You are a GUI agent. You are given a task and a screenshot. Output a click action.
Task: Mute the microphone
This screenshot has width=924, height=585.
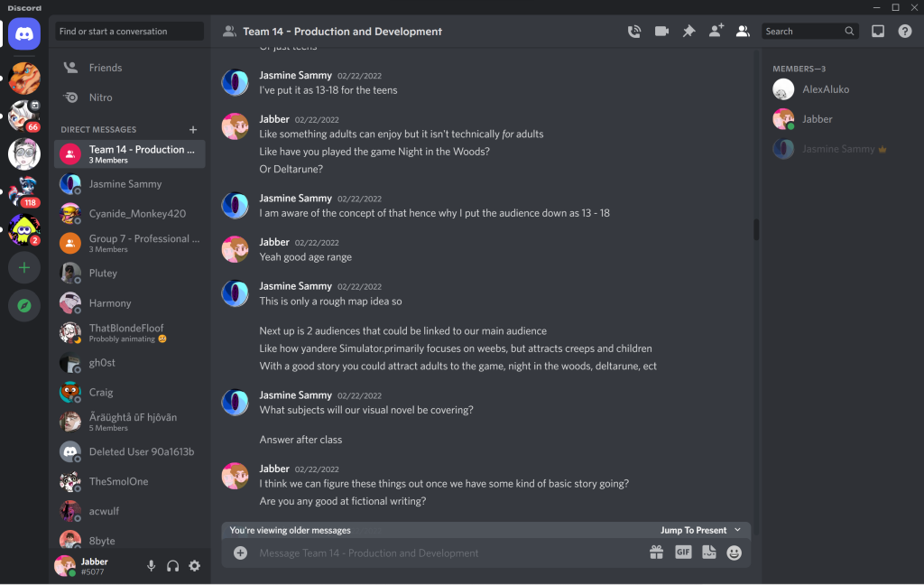coord(152,566)
